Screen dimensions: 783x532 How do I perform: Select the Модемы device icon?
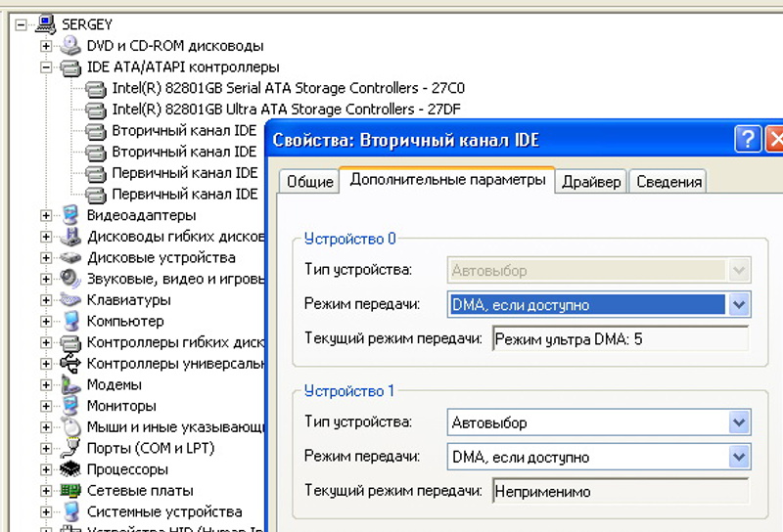click(x=70, y=385)
